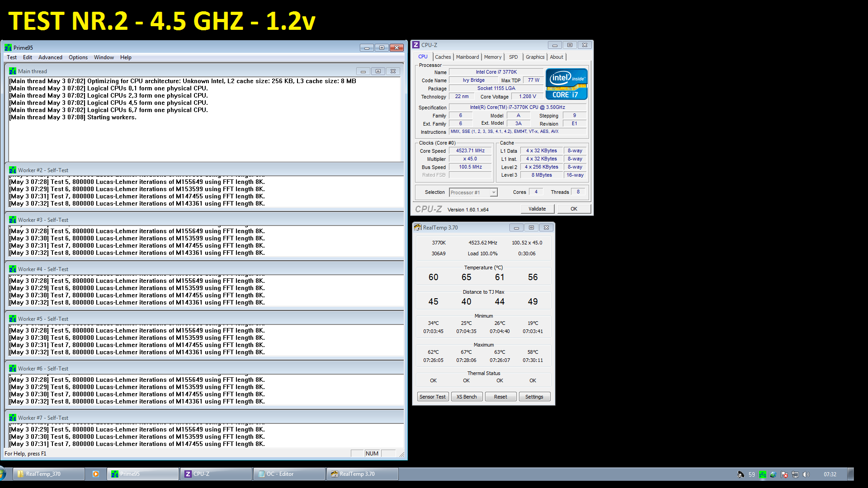Screen dimensions: 868x488
Task: Click the Action Center flag icon
Action: pos(784,474)
